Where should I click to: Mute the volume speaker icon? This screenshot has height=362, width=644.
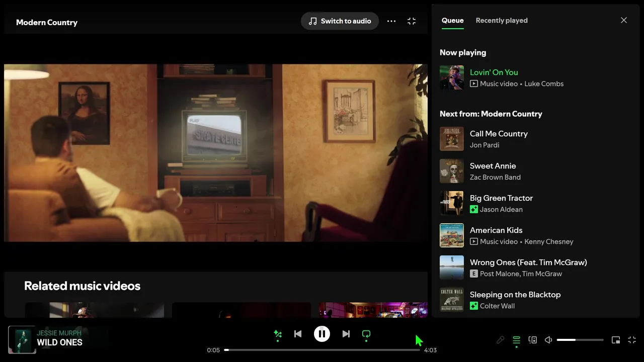point(548,340)
